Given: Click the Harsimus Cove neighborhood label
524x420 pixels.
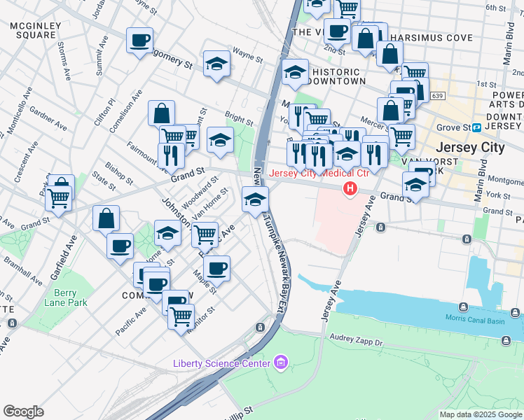Looking at the screenshot, I should (432, 38).
